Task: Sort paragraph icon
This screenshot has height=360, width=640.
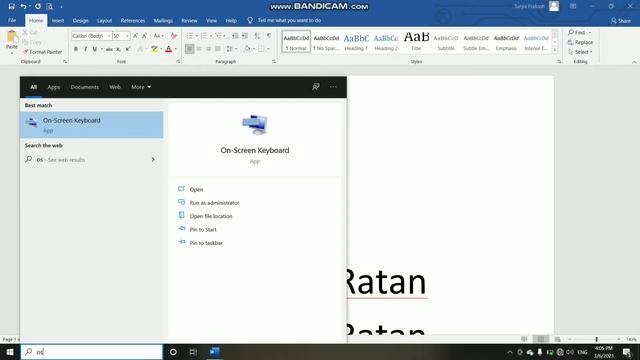Action: pyautogui.click(x=257, y=36)
